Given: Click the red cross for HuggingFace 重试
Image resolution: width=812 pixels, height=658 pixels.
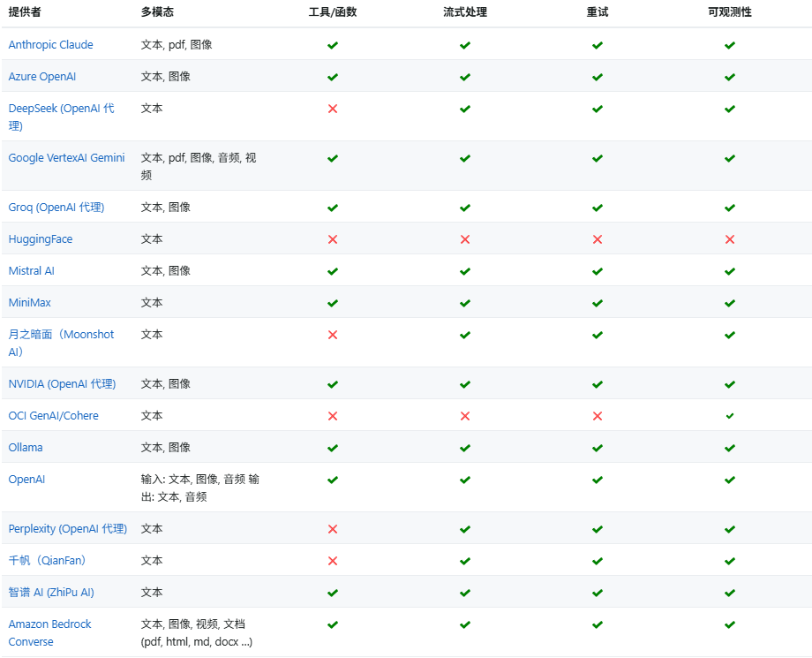Looking at the screenshot, I should click(x=598, y=239).
